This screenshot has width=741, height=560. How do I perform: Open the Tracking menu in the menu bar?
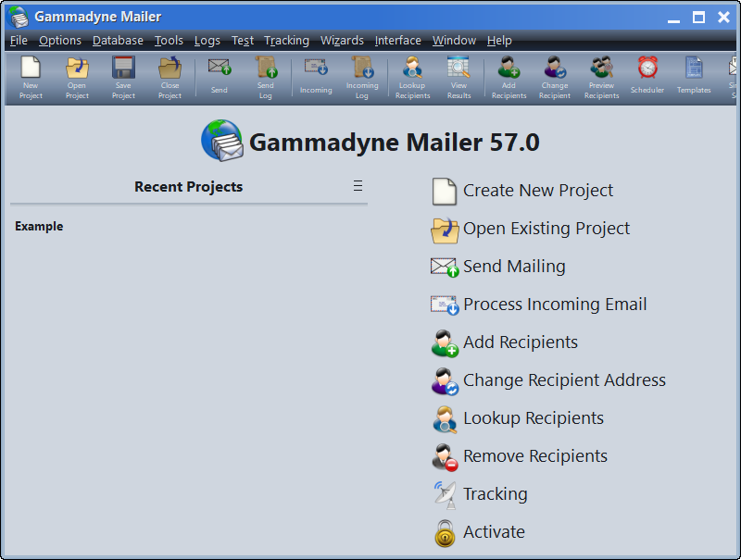[x=287, y=41]
